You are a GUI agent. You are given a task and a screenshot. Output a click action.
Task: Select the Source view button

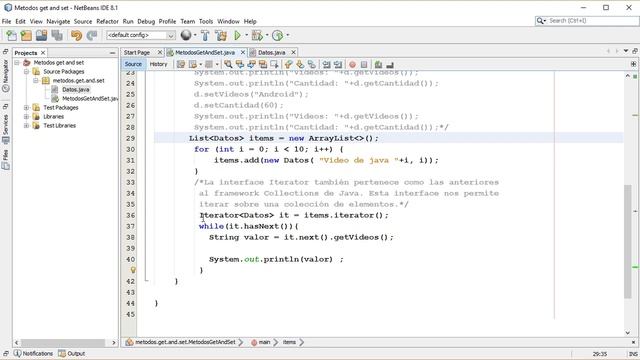(133, 64)
